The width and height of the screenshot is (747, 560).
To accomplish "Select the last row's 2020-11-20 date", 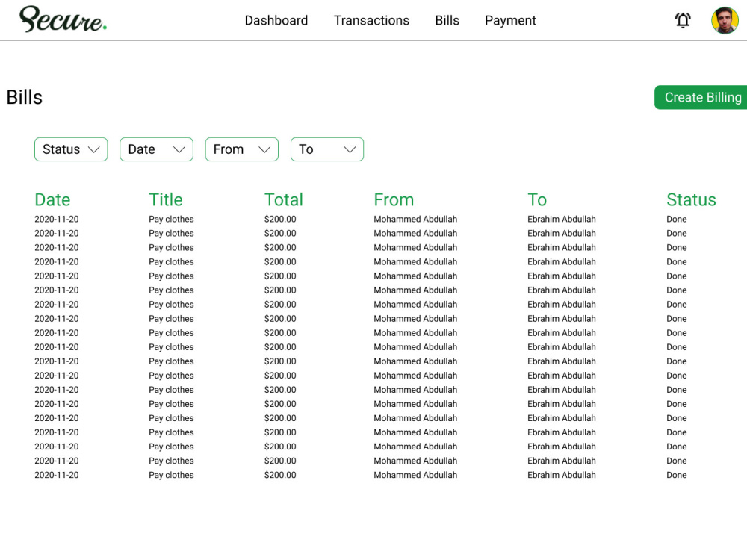I will 56,475.
